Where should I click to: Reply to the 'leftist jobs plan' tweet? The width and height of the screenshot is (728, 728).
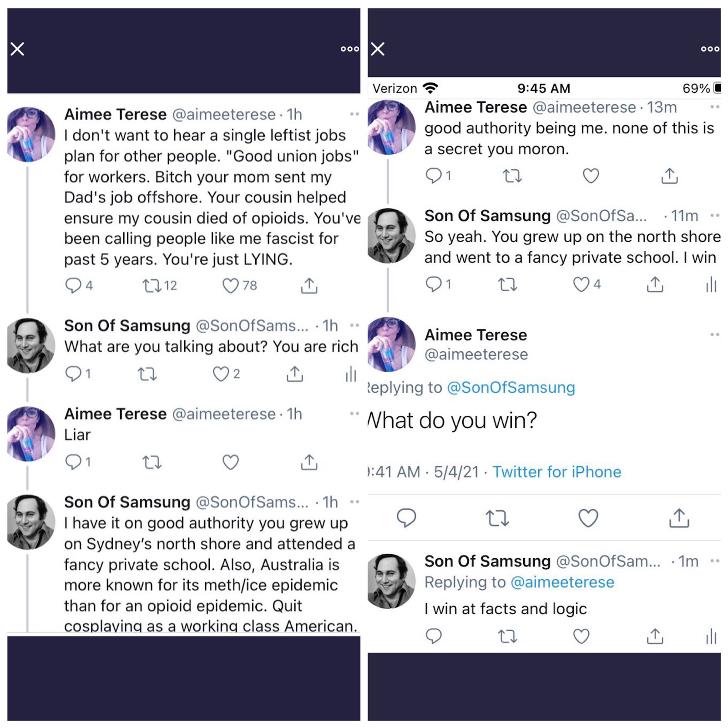pyautogui.click(x=73, y=286)
